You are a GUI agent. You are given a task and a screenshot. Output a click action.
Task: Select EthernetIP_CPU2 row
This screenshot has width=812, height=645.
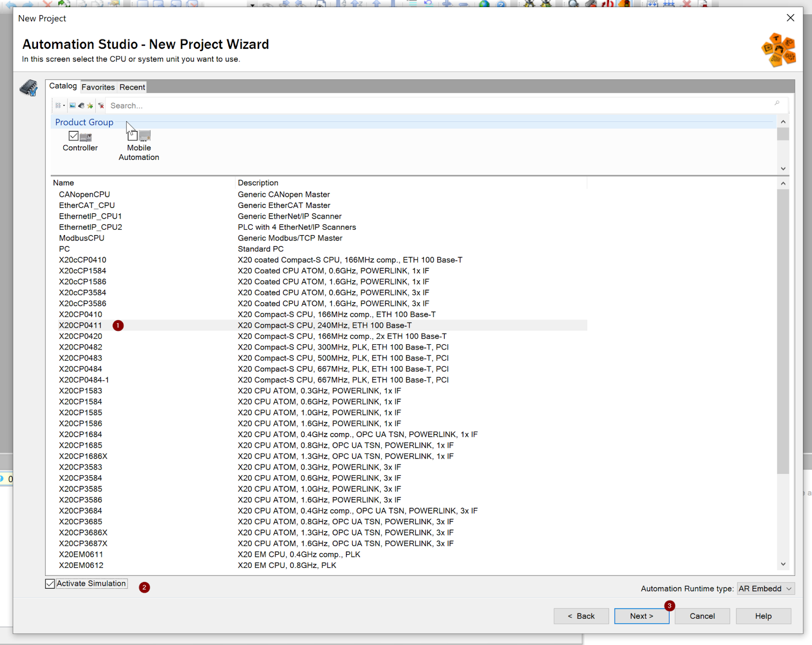320,227
